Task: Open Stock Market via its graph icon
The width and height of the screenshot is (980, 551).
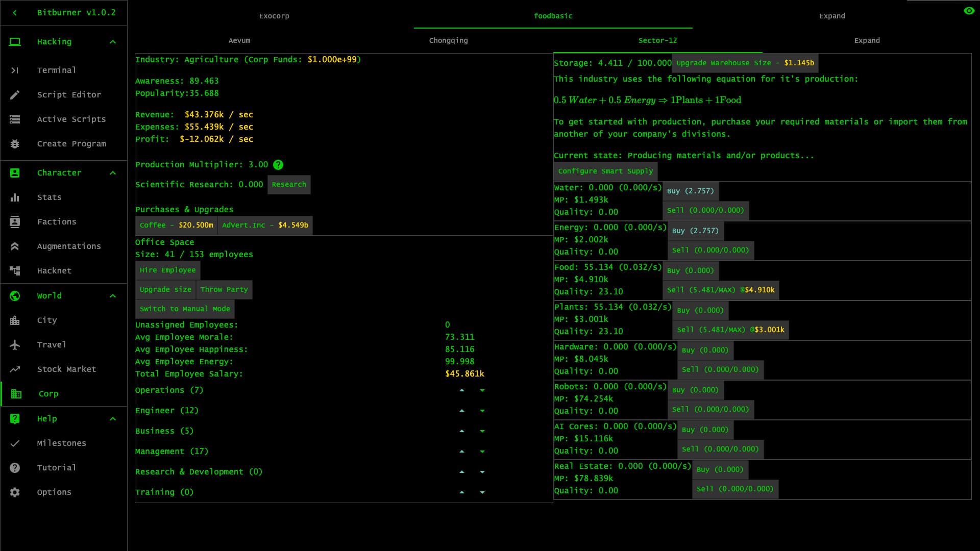Action: click(15, 369)
